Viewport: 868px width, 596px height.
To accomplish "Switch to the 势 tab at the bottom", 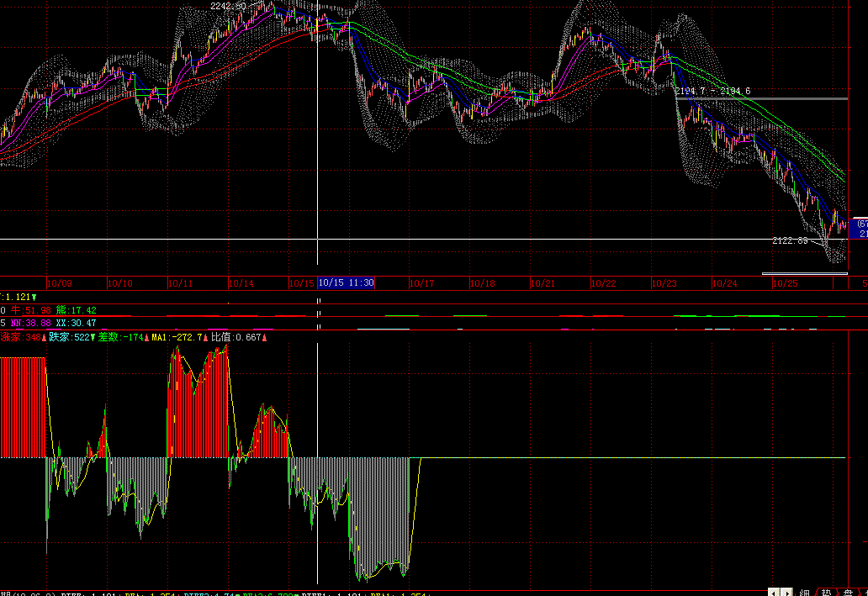I will point(827,593).
